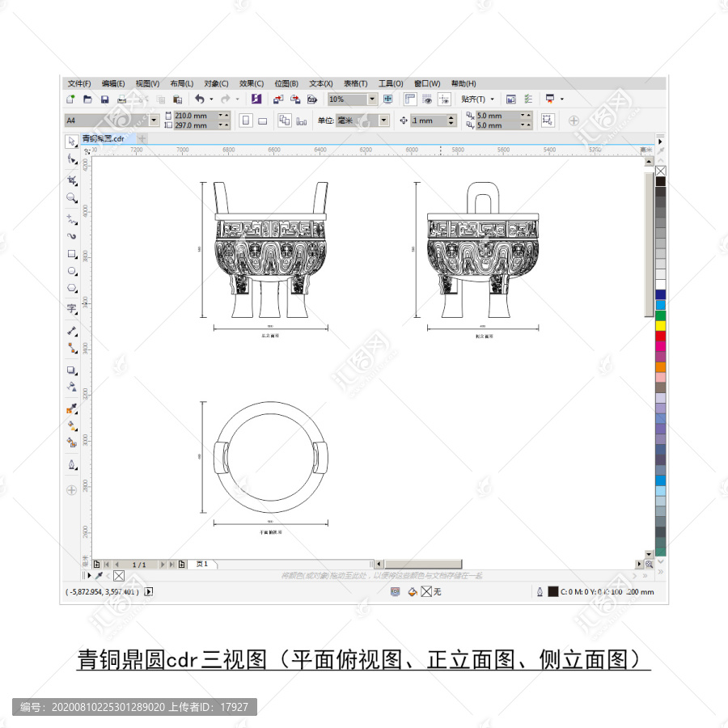Click add page before button in navigator
This screenshot has height=728, width=728.
96,564
